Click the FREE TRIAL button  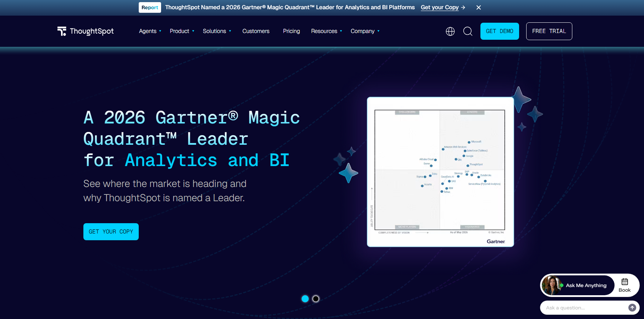click(x=549, y=31)
